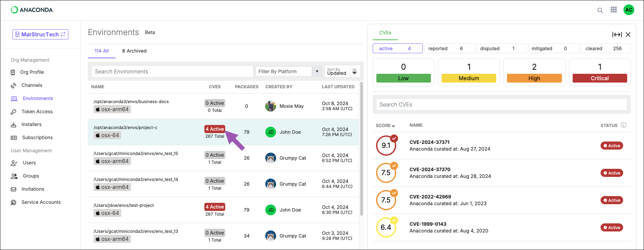
Task: Focus the Search Environments field
Action: (x=172, y=71)
